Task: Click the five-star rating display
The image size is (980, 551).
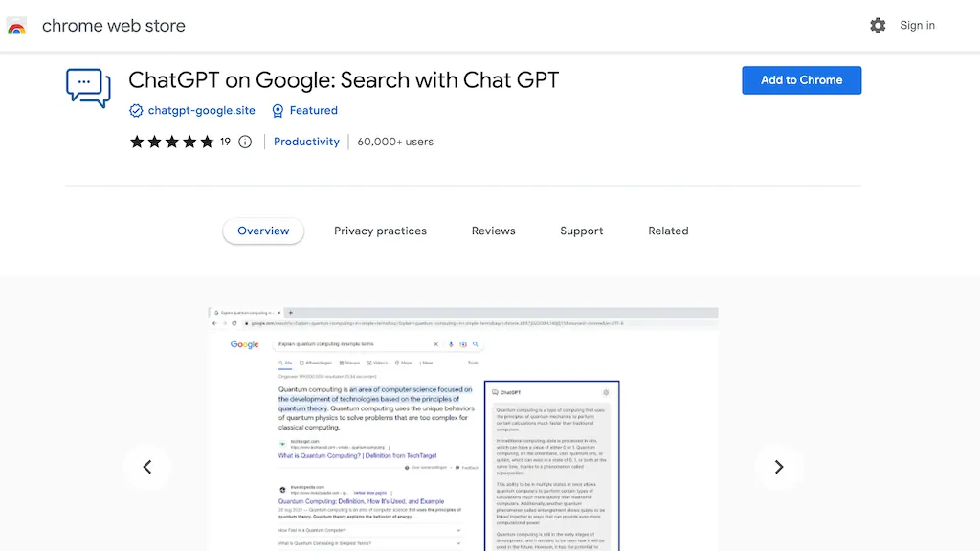Action: (x=172, y=142)
